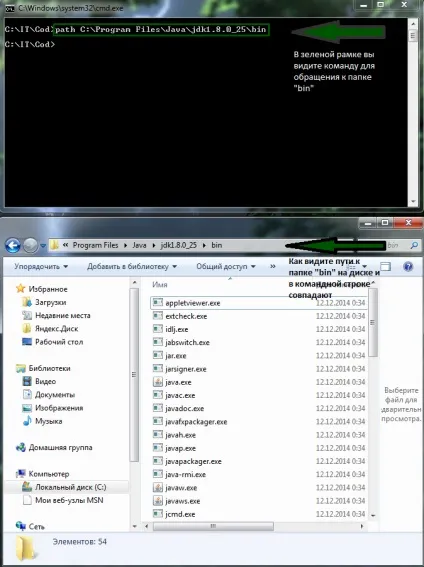Click the javaws.exe Java cup icon
This screenshot has height=567, width=424.
point(158,501)
